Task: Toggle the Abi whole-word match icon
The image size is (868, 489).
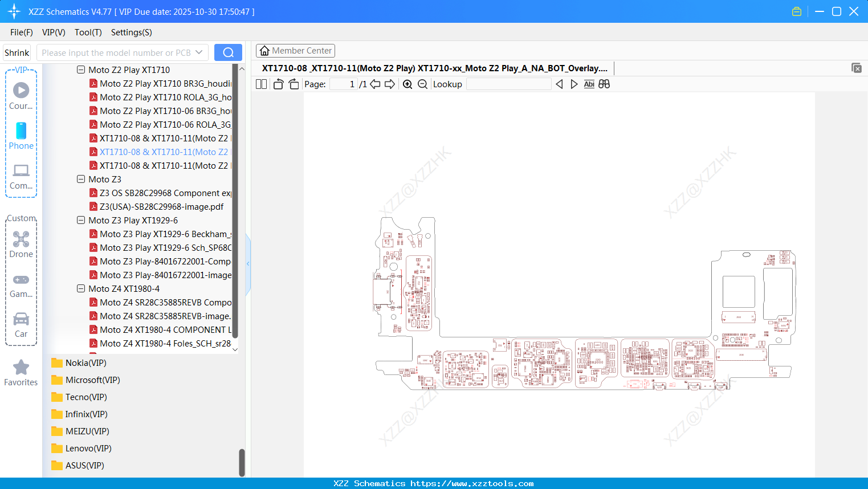Action: (589, 84)
